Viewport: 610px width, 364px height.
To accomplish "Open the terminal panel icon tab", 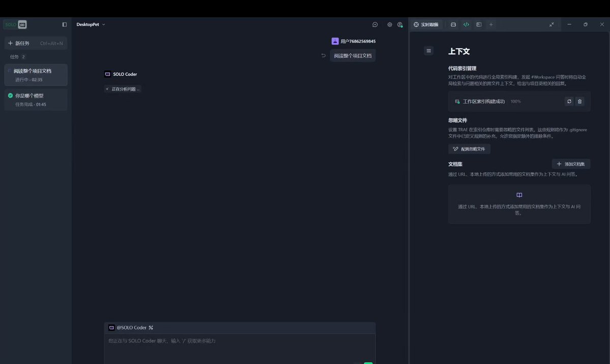I will (479, 24).
